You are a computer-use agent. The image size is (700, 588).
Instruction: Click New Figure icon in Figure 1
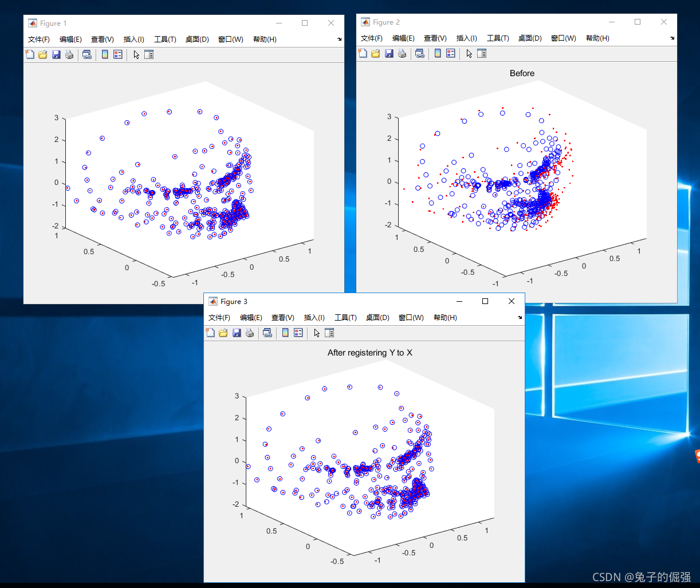pyautogui.click(x=30, y=54)
